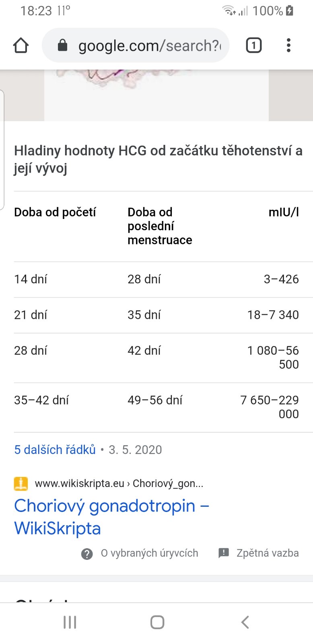The height and width of the screenshot is (644, 313).
Task: Tap the battery indicator in status bar
Action: (x=290, y=11)
